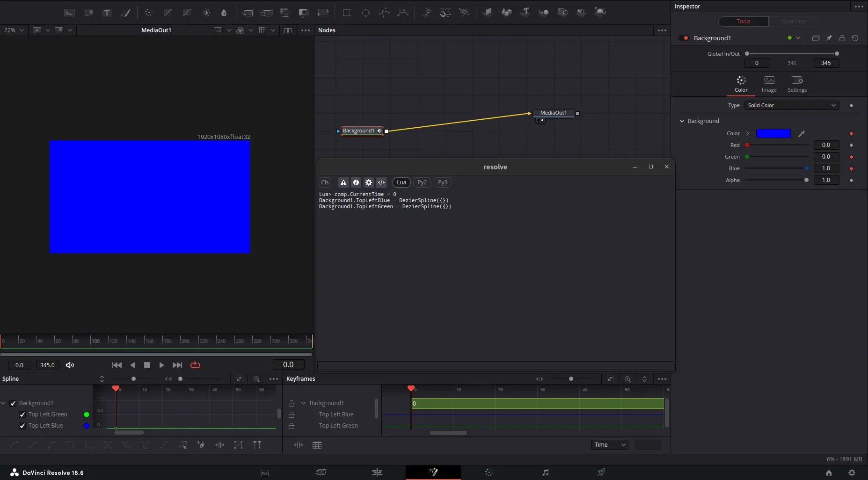
Task: Toggle audio mute speaker icon
Action: tap(70, 365)
